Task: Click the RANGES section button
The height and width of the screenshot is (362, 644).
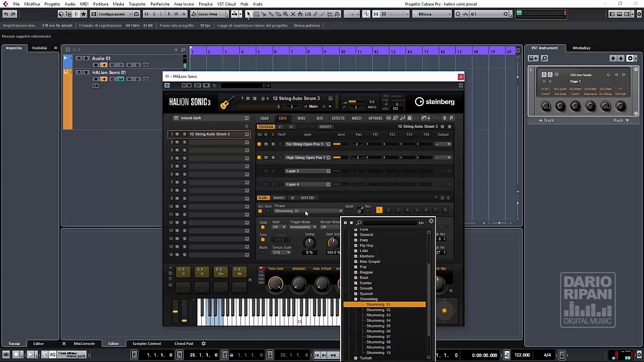Action: [x=279, y=198]
